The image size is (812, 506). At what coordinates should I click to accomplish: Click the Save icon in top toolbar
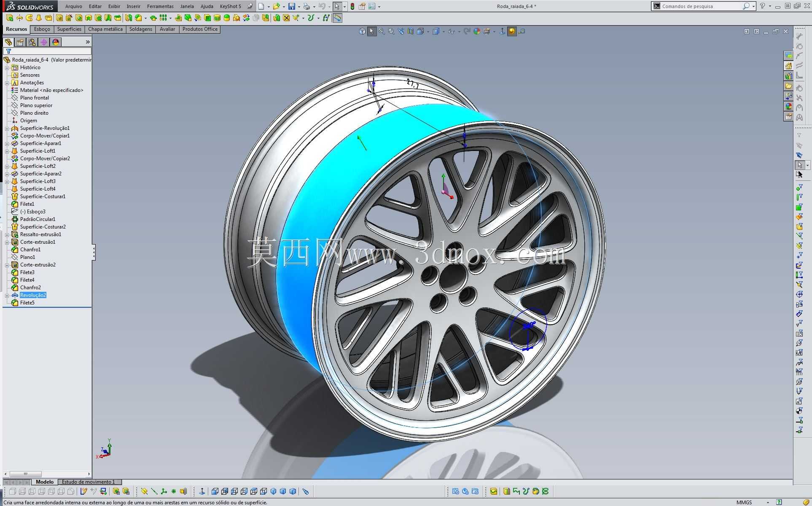click(x=291, y=6)
